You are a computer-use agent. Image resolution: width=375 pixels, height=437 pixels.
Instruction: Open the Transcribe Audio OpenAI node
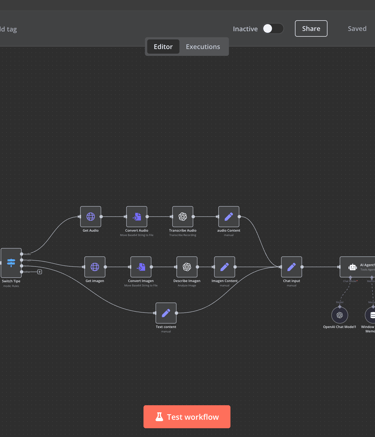point(182,217)
